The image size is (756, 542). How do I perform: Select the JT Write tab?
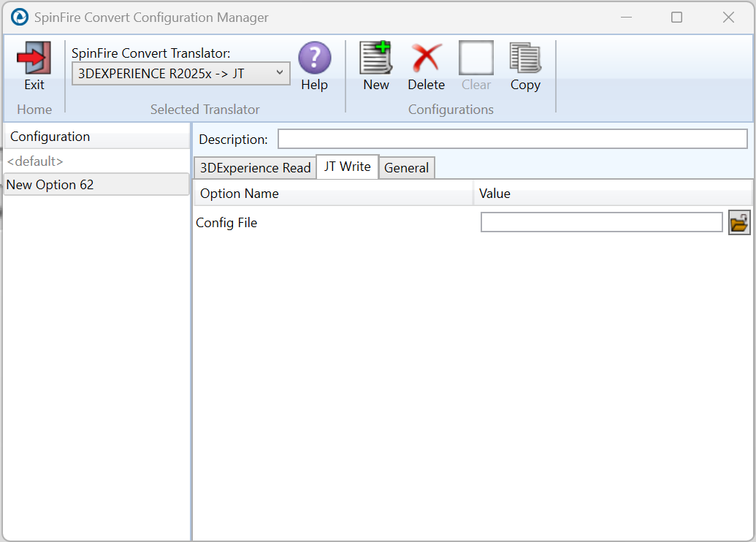pyautogui.click(x=347, y=167)
